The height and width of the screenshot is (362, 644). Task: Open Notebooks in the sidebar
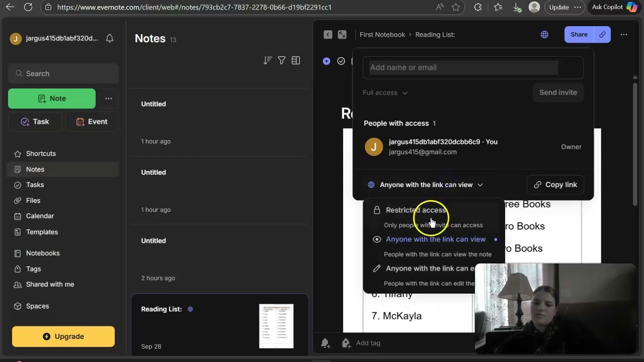[63, 253]
